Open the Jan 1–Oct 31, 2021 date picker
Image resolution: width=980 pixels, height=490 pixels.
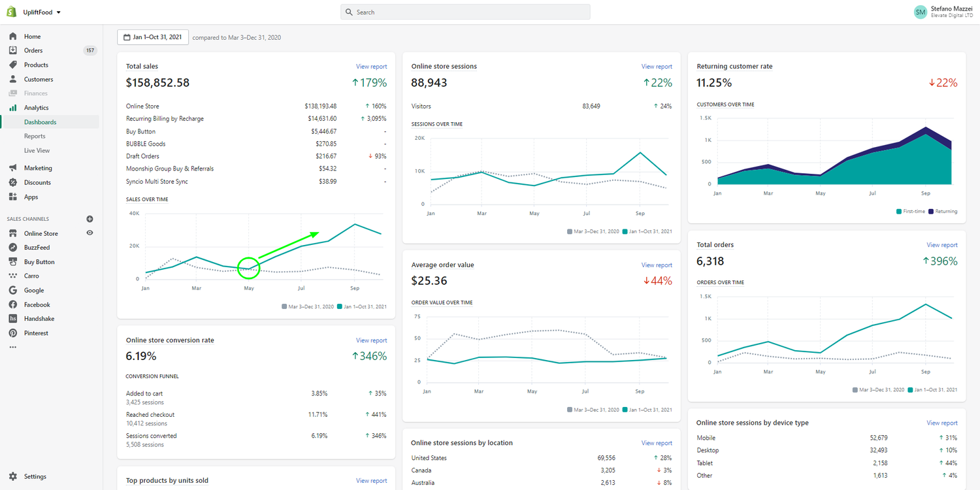pyautogui.click(x=153, y=37)
